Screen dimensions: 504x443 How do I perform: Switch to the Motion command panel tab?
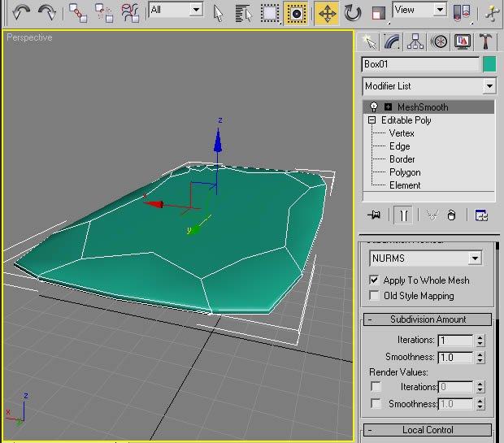tap(439, 41)
